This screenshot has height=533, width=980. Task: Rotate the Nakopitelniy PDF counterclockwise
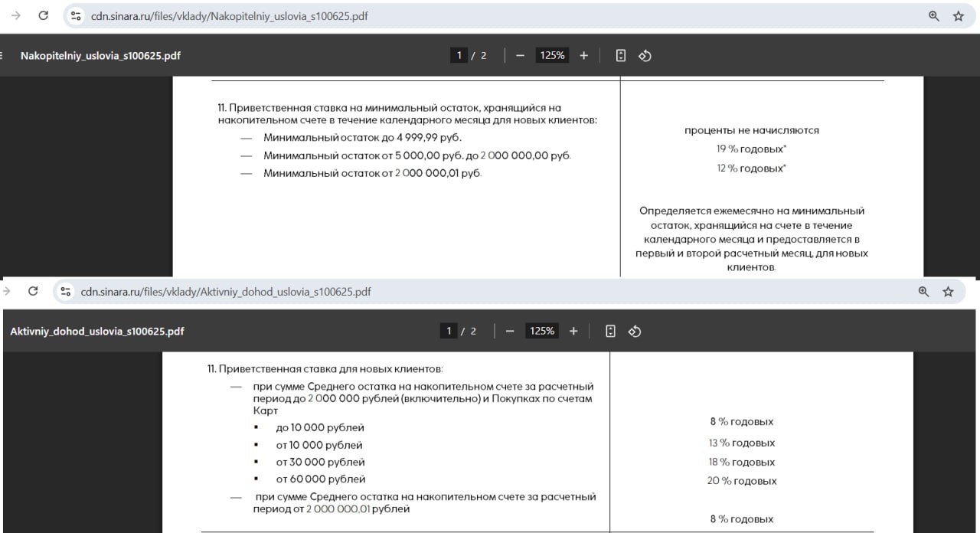point(645,55)
